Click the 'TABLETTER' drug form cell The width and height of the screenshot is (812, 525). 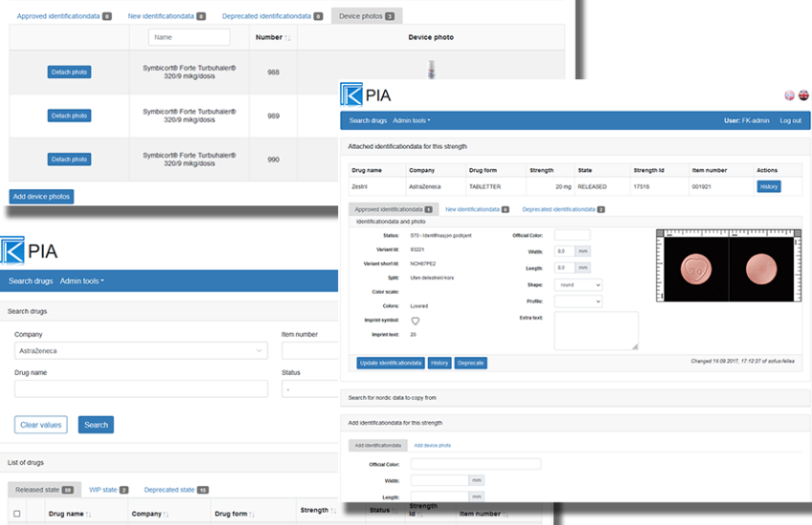(484, 187)
